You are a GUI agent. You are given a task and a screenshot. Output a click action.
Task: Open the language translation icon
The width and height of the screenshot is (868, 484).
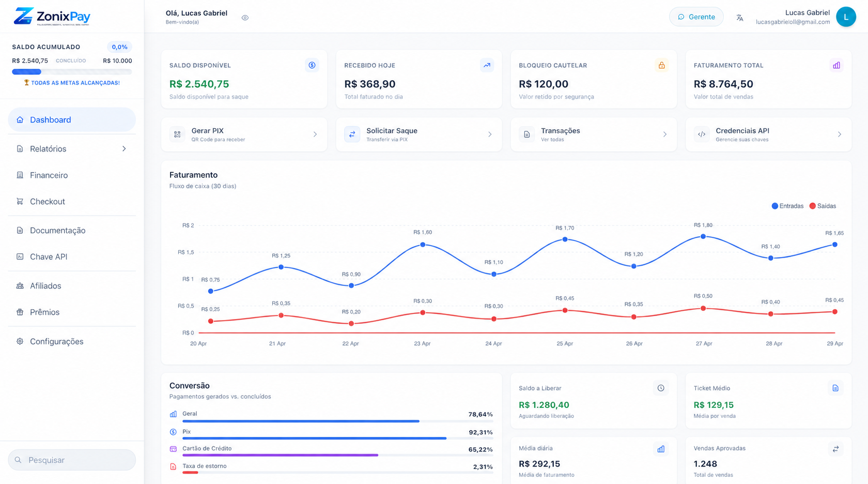point(740,18)
